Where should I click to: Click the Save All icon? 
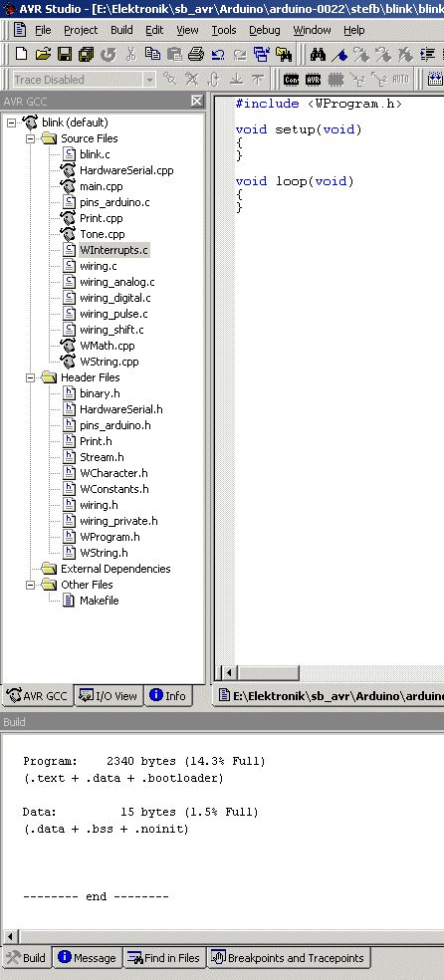click(87, 55)
